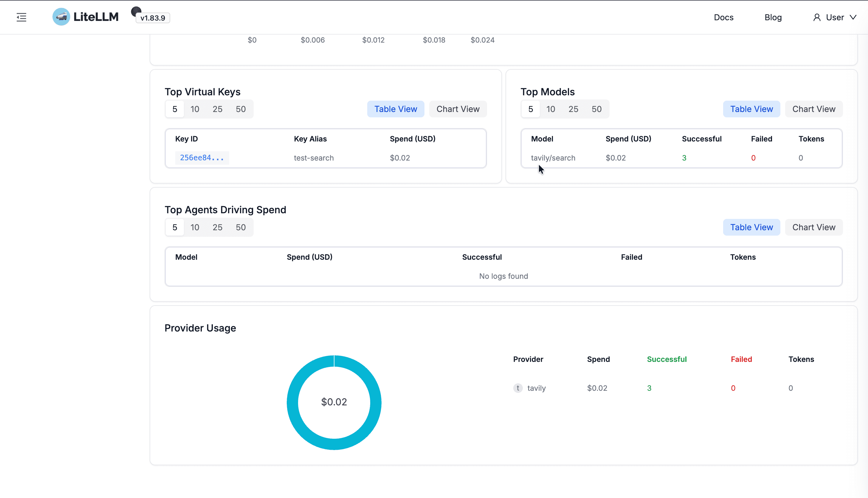Image resolution: width=868 pixels, height=498 pixels.
Task: Set Top Models limit to 25
Action: [573, 109]
